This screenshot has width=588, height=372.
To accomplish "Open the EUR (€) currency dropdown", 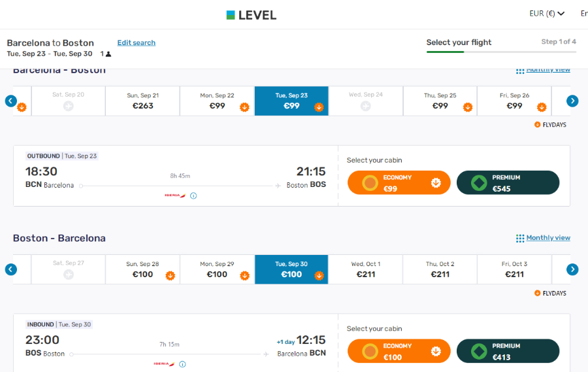I will [x=547, y=14].
